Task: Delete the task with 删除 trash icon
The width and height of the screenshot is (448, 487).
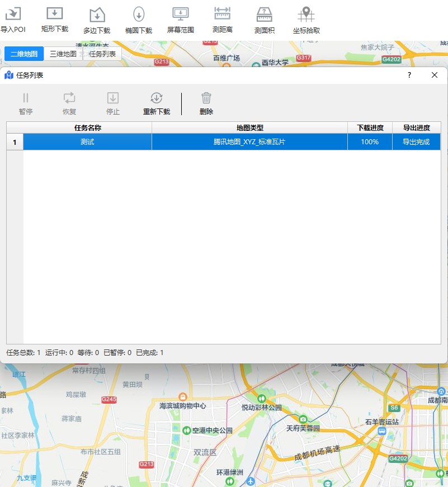Action: 206,98
